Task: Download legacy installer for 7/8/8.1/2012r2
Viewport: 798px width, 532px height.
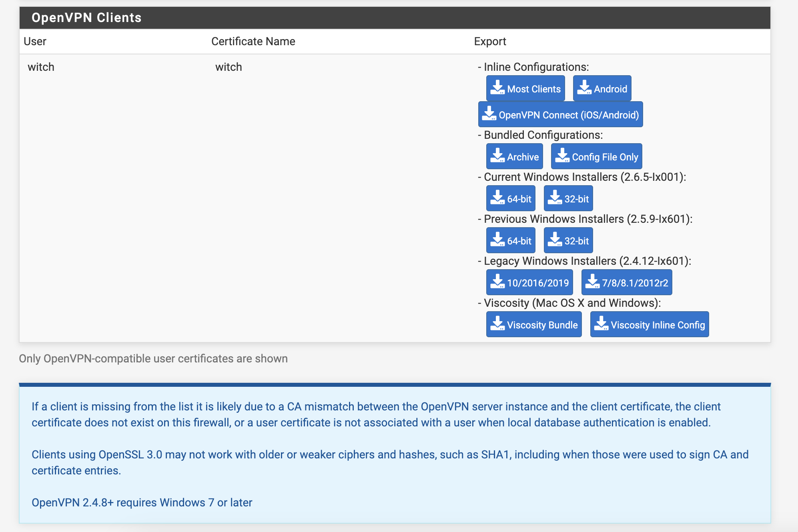Action: click(625, 282)
